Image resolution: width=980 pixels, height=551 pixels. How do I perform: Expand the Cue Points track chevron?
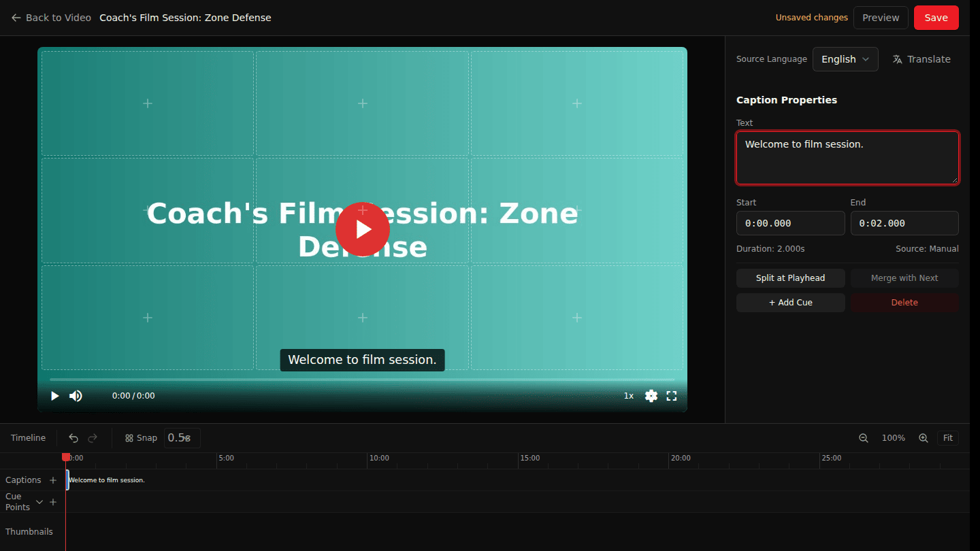39,502
